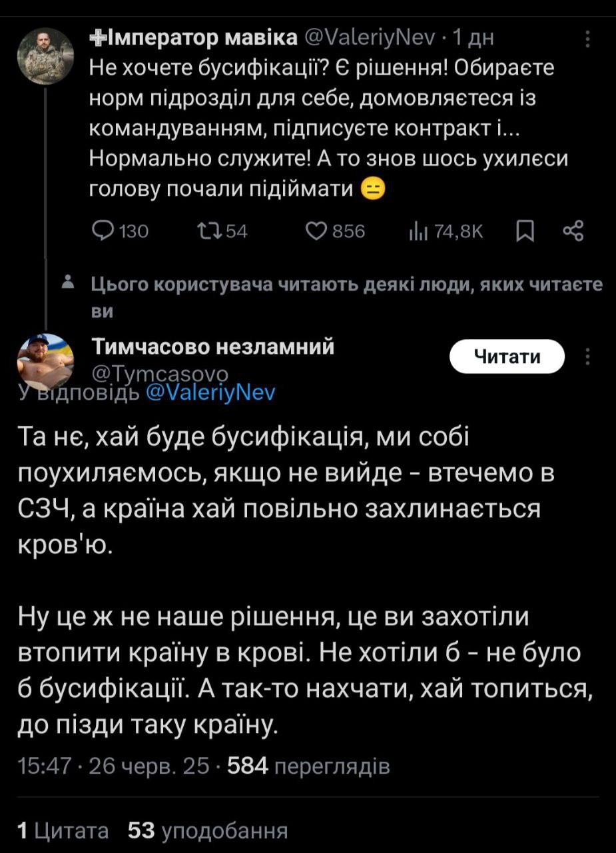This screenshot has height=853, width=616.
Task: View the 1 Цитата quotes list
Action: 63,830
